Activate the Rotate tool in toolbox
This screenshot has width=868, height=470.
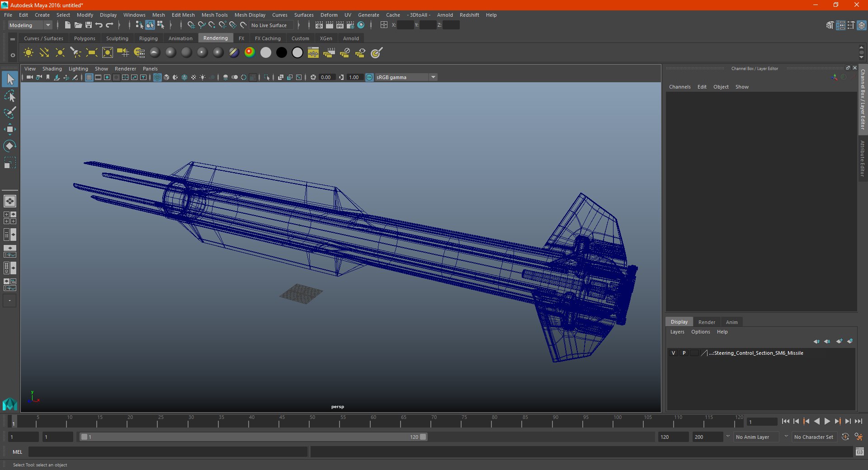pyautogui.click(x=10, y=146)
